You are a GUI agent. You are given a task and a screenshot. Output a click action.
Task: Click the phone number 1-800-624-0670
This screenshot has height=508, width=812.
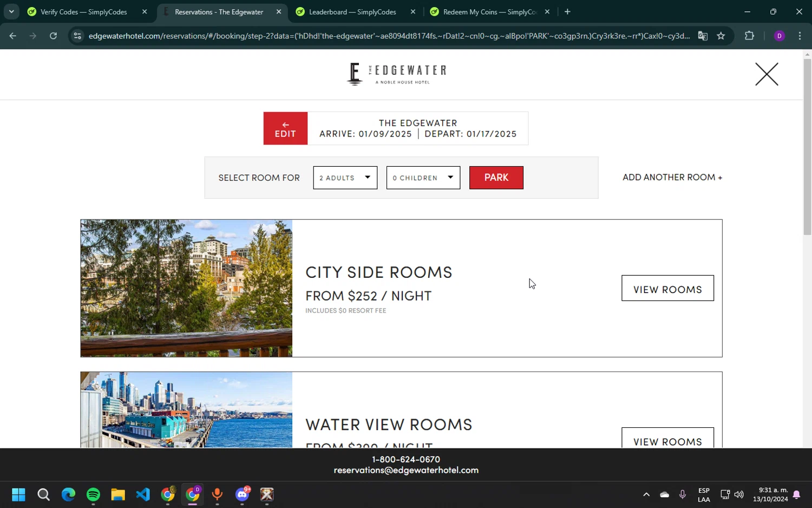click(x=406, y=459)
